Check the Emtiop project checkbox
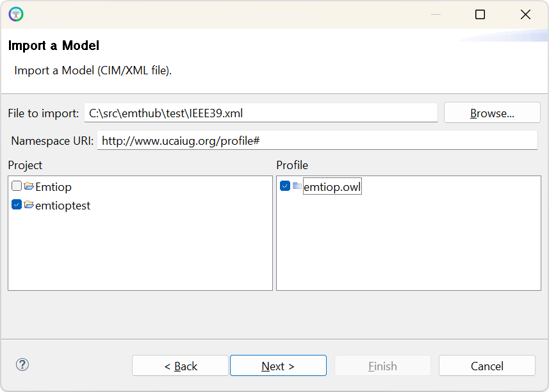This screenshot has height=392, width=549. pos(17,186)
